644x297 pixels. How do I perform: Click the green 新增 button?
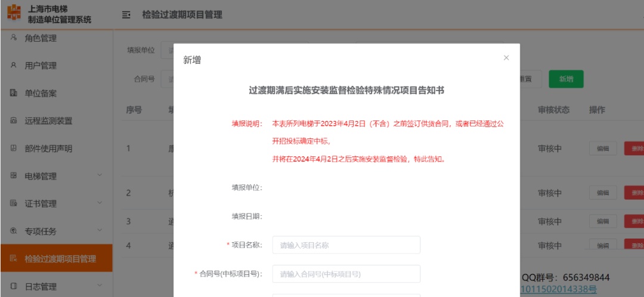tap(566, 79)
